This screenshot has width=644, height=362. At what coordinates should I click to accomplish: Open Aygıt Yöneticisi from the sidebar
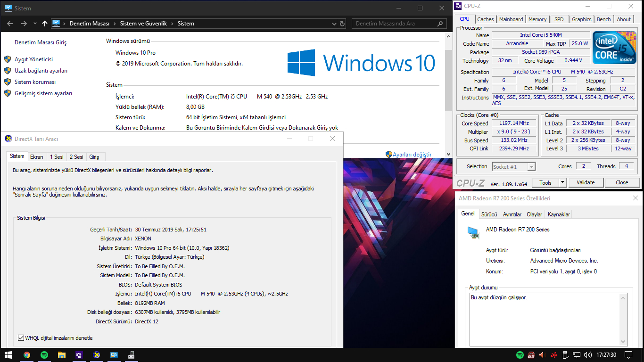(x=33, y=59)
